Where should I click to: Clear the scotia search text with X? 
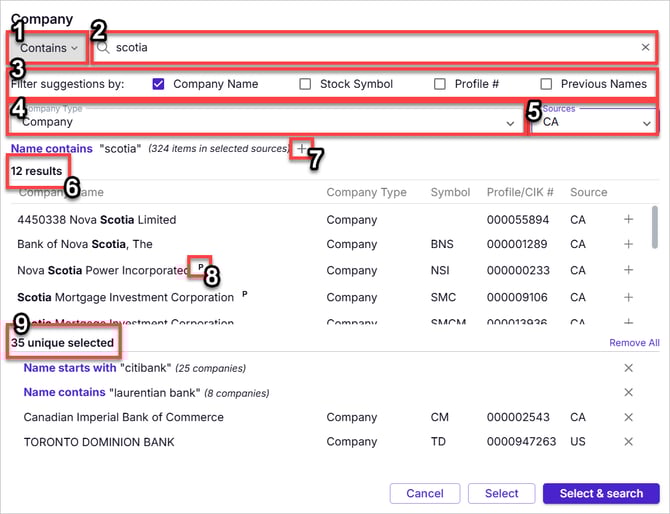[x=645, y=47]
